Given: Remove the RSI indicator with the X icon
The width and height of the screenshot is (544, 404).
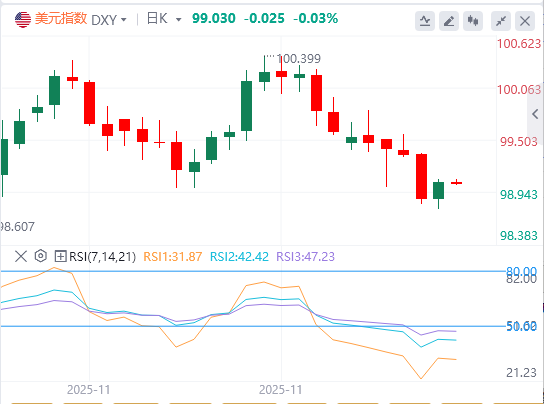Looking at the screenshot, I should (21, 256).
